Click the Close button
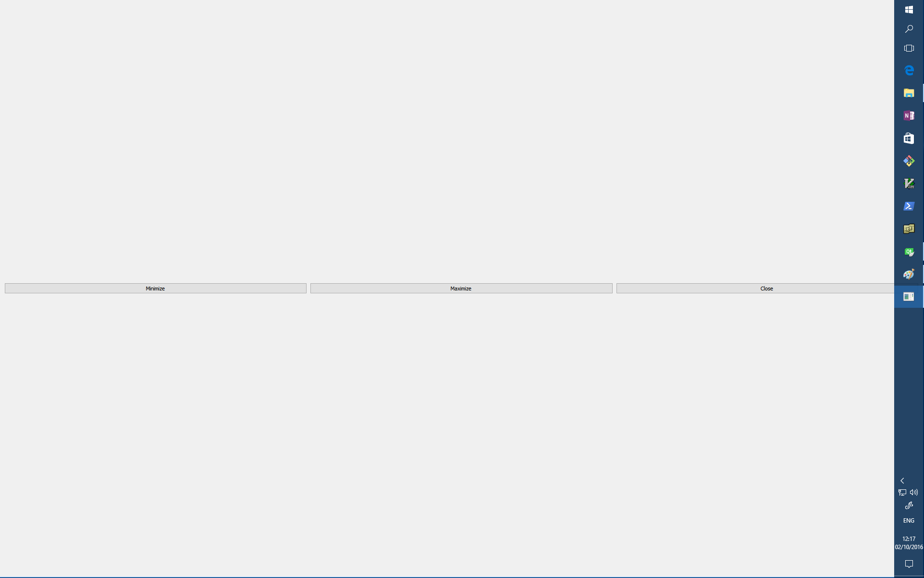This screenshot has height=578, width=924. (x=766, y=288)
